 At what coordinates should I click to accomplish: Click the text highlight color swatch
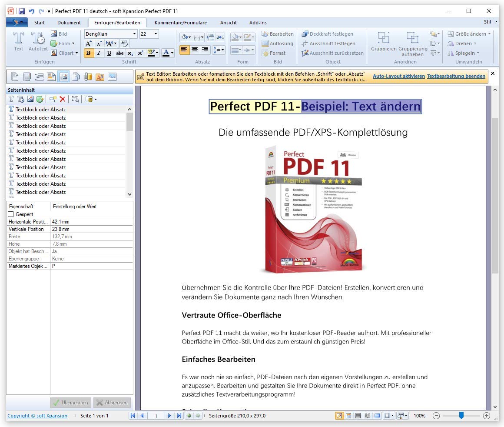point(151,53)
